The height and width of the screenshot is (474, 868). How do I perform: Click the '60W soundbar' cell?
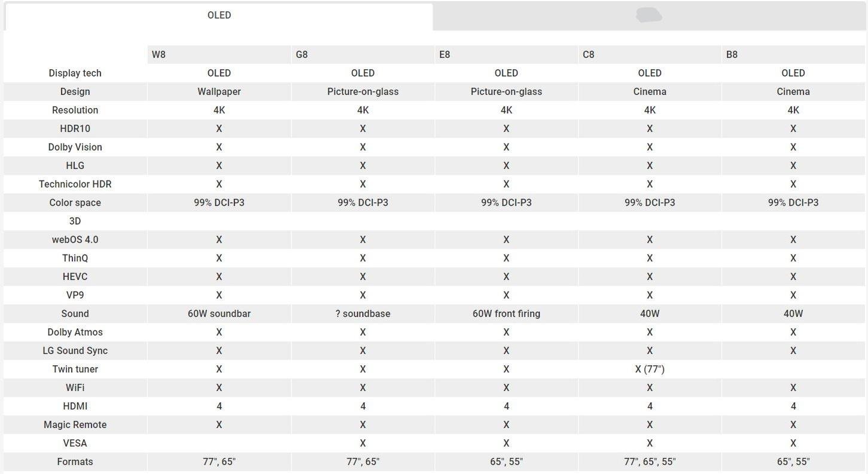(x=219, y=314)
